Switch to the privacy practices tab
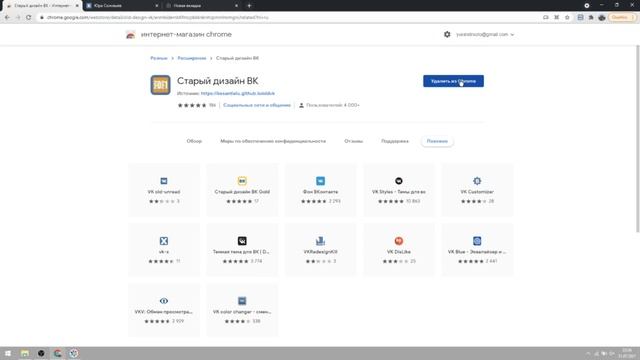640x360 pixels. pyautogui.click(x=273, y=141)
